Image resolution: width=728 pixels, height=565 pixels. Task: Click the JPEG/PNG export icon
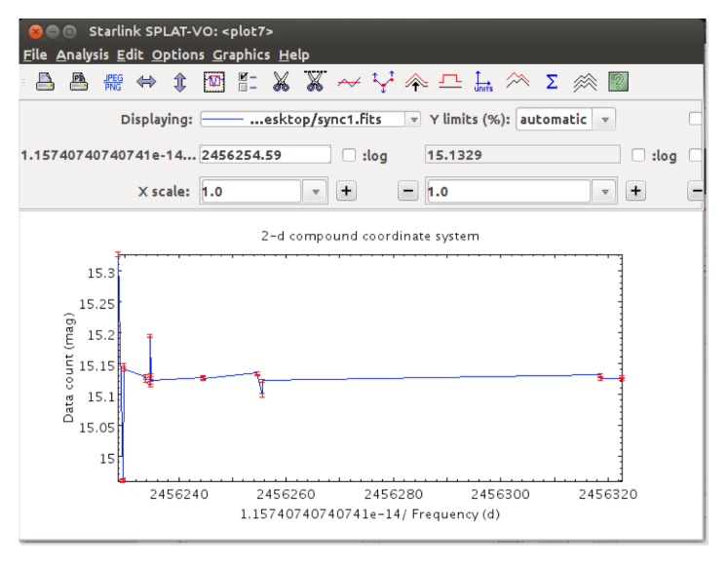click(112, 82)
